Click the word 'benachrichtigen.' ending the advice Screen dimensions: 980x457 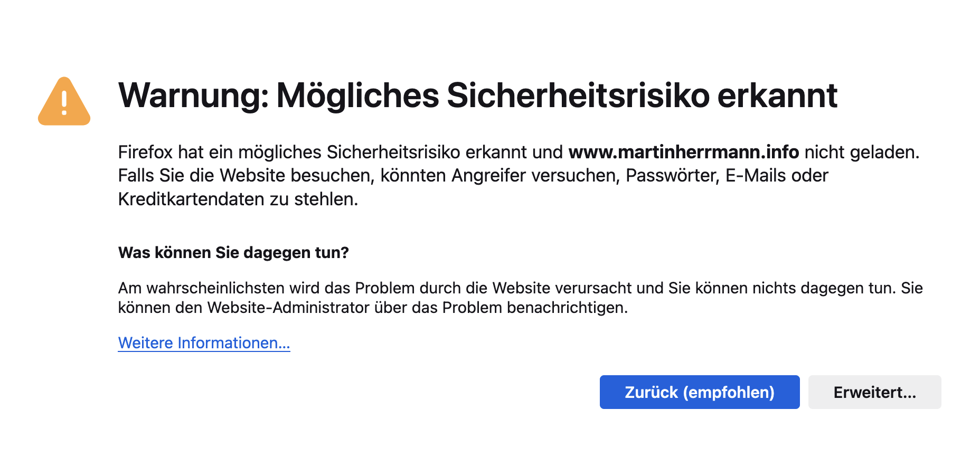568,308
